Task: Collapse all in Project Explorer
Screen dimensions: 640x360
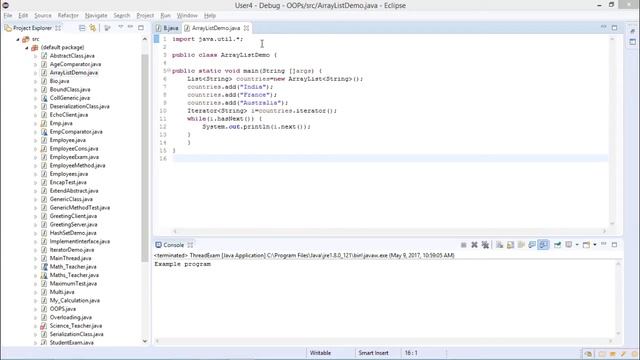Action: pyautogui.click(x=82, y=28)
